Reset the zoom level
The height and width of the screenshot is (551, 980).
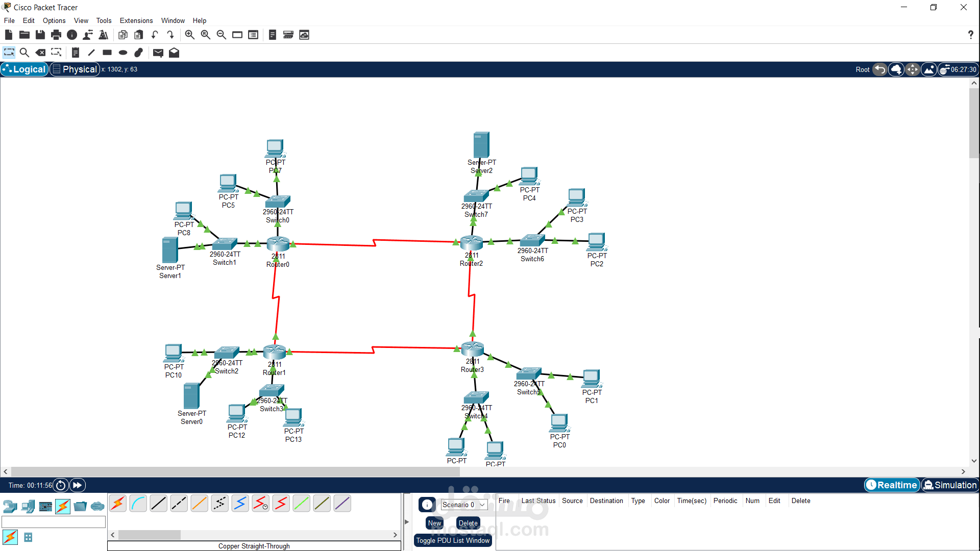tap(206, 35)
